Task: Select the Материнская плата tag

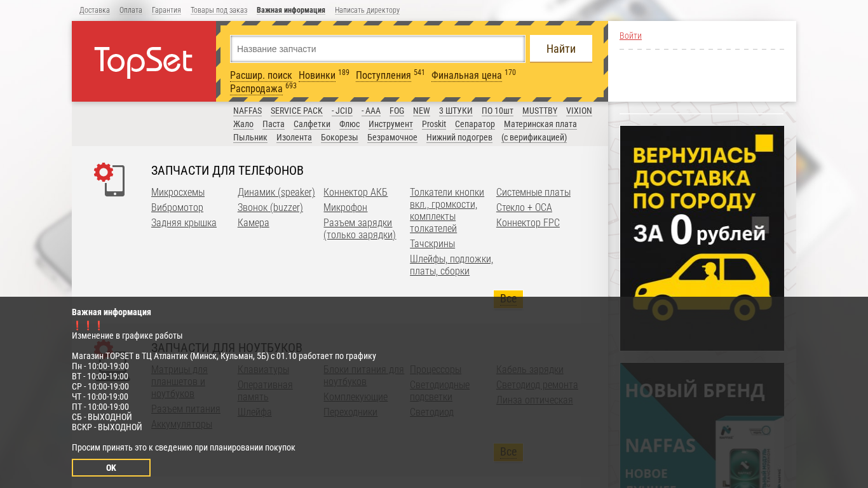Action: [540, 124]
